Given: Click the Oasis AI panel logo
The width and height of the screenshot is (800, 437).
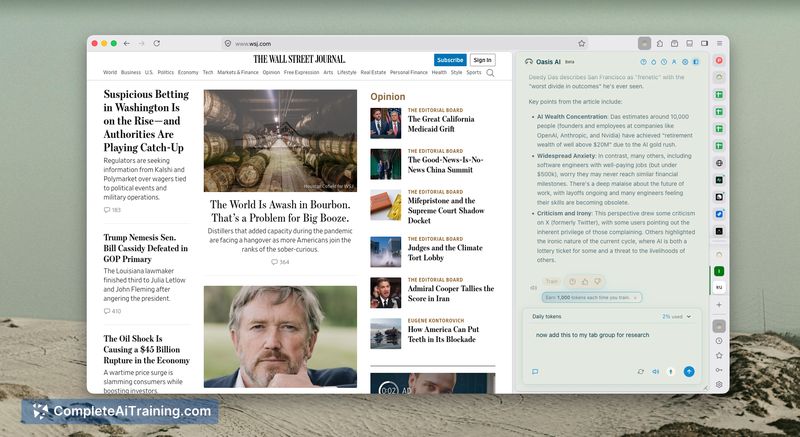Looking at the screenshot, I should pyautogui.click(x=529, y=62).
